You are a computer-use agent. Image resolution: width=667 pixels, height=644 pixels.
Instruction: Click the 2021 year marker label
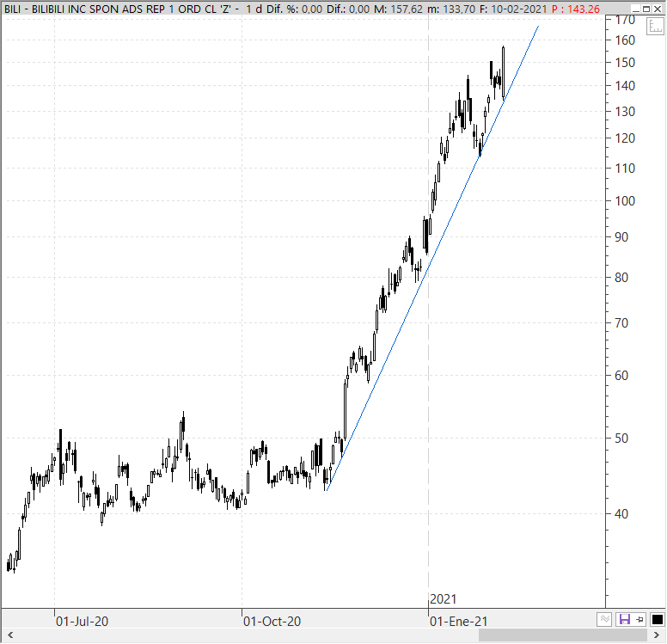point(444,599)
